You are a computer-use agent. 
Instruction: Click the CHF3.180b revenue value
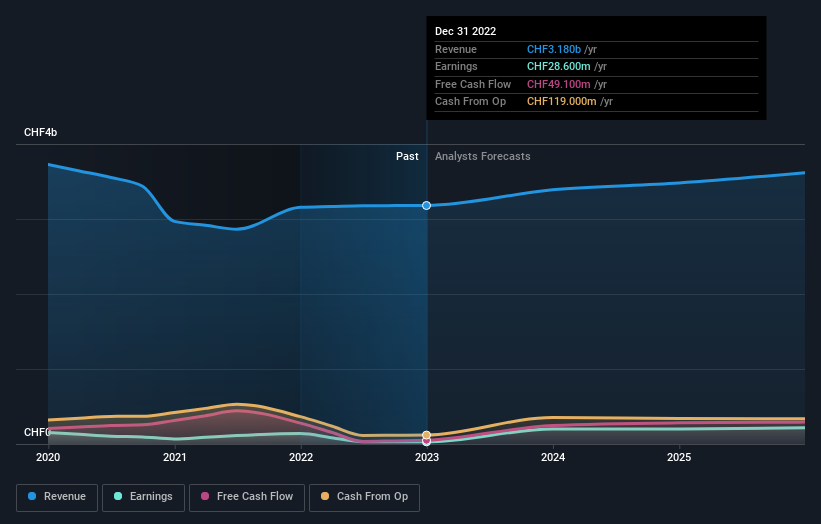(x=554, y=49)
